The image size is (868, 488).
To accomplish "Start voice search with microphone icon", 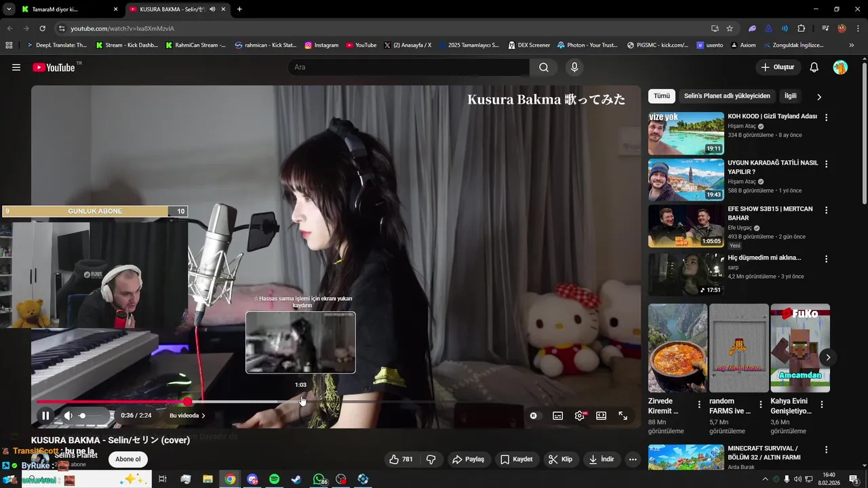I will point(574,67).
